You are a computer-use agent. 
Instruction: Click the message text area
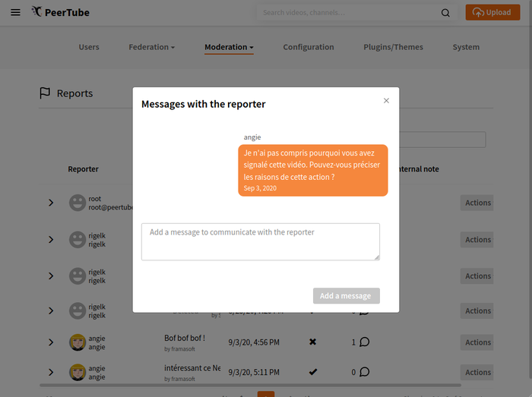[x=261, y=241]
